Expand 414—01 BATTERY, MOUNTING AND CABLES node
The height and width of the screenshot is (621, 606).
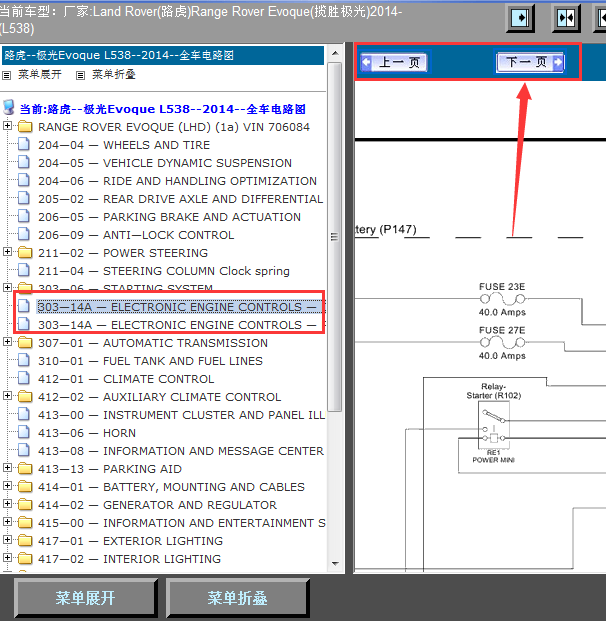pos(7,485)
